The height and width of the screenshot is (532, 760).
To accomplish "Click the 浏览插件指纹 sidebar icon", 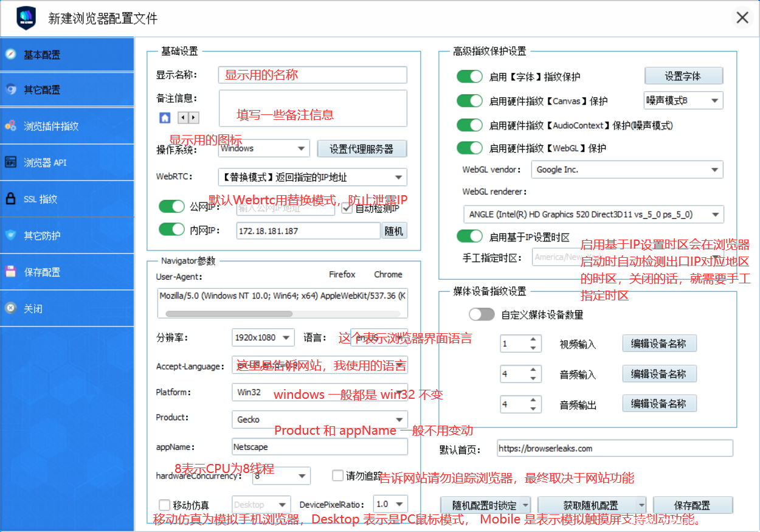I will (10, 126).
